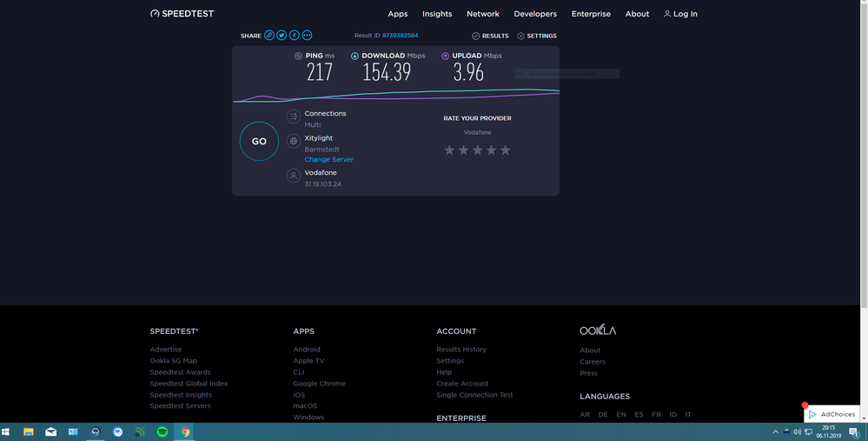Share result on Facebook icon

point(295,36)
